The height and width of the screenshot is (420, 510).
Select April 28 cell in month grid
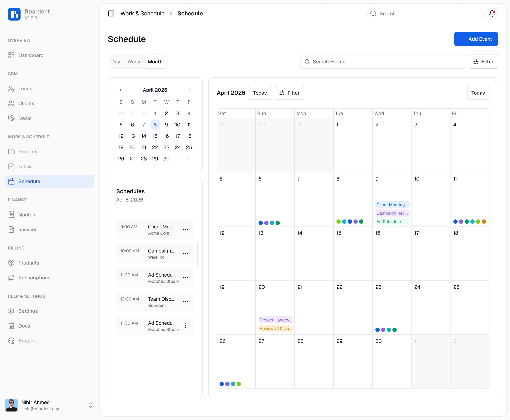click(314, 362)
